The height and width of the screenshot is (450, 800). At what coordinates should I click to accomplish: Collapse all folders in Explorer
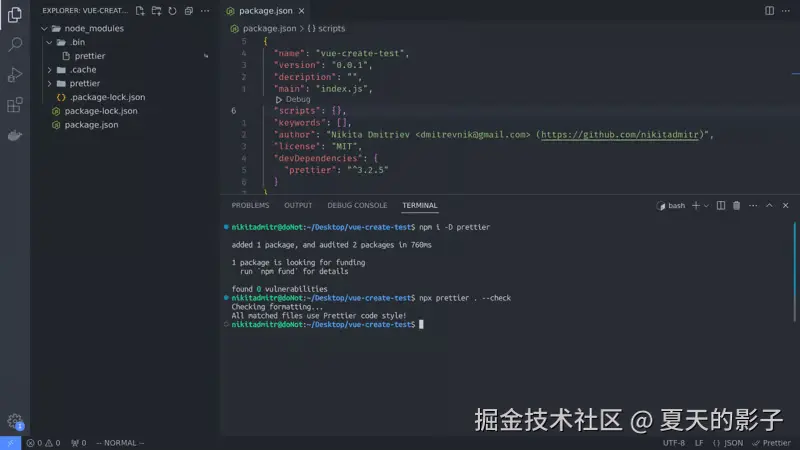pyautogui.click(x=189, y=11)
